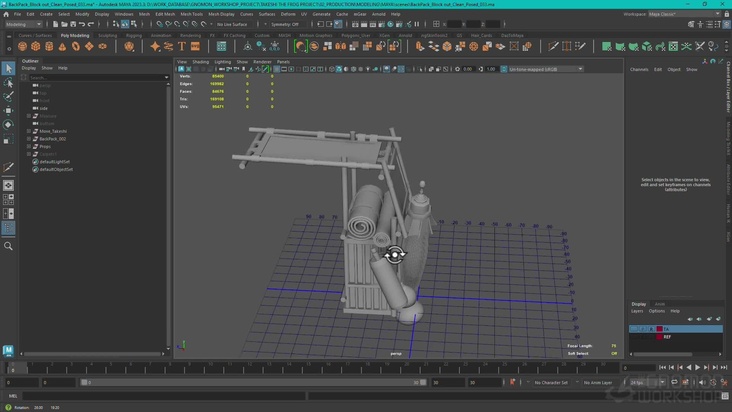Toggle visibility of the REF layer
This screenshot has height=412, width=732.
pos(634,337)
